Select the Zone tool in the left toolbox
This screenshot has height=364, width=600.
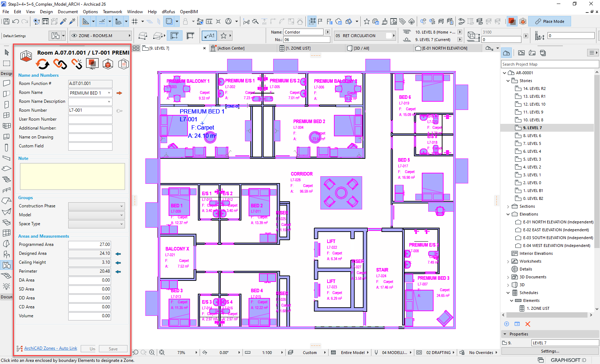[x=6, y=265]
